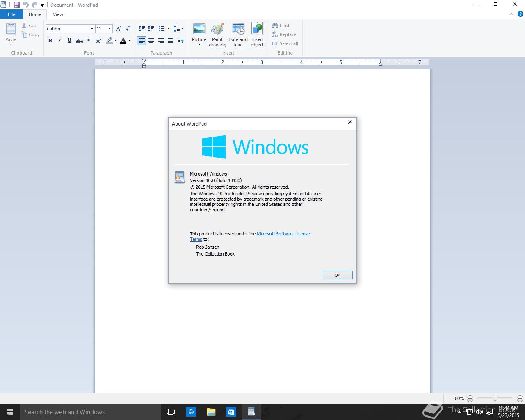Open the font size dropdown
Screen dimensions: 525x420
point(110,29)
